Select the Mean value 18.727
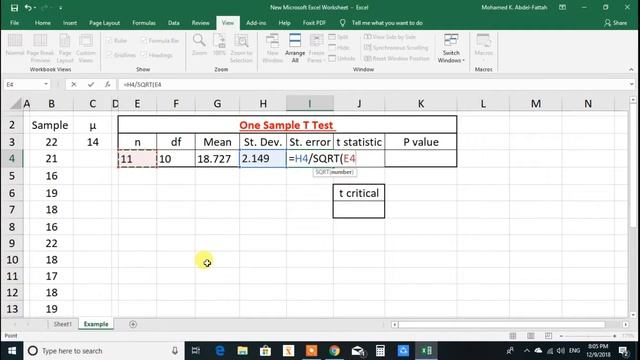The image size is (640, 360). (217, 159)
